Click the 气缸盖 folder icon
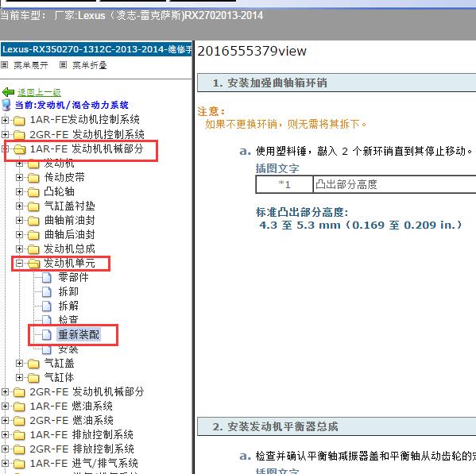The height and width of the screenshot is (474, 476). click(x=33, y=364)
